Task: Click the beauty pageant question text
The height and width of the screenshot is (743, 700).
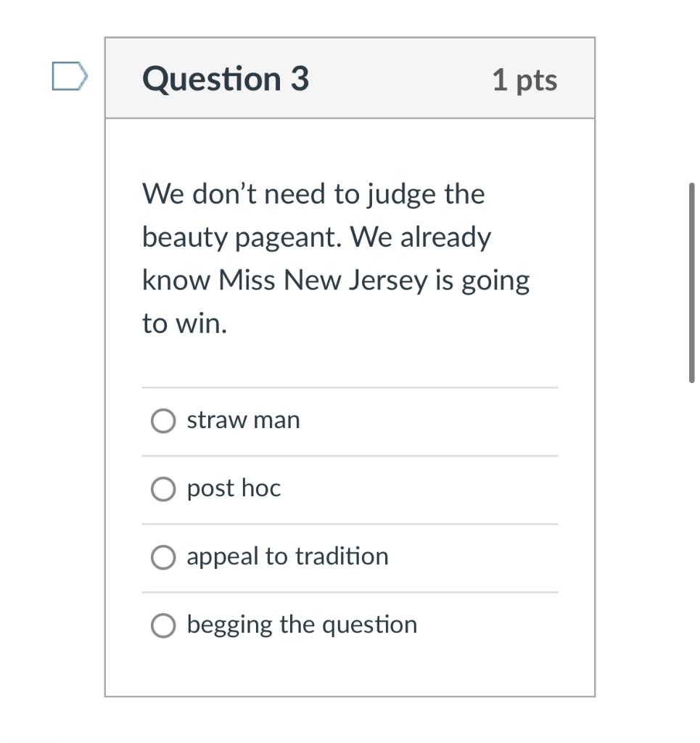Action: (316, 237)
